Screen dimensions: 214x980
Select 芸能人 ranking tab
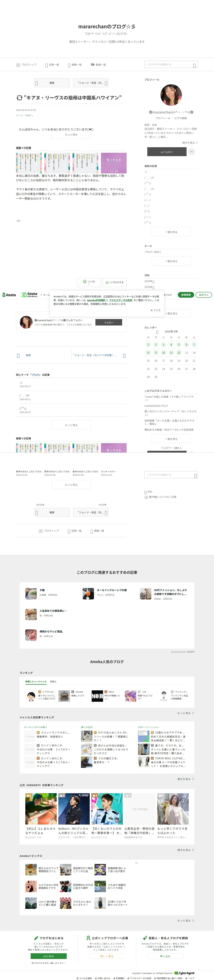pos(53,681)
